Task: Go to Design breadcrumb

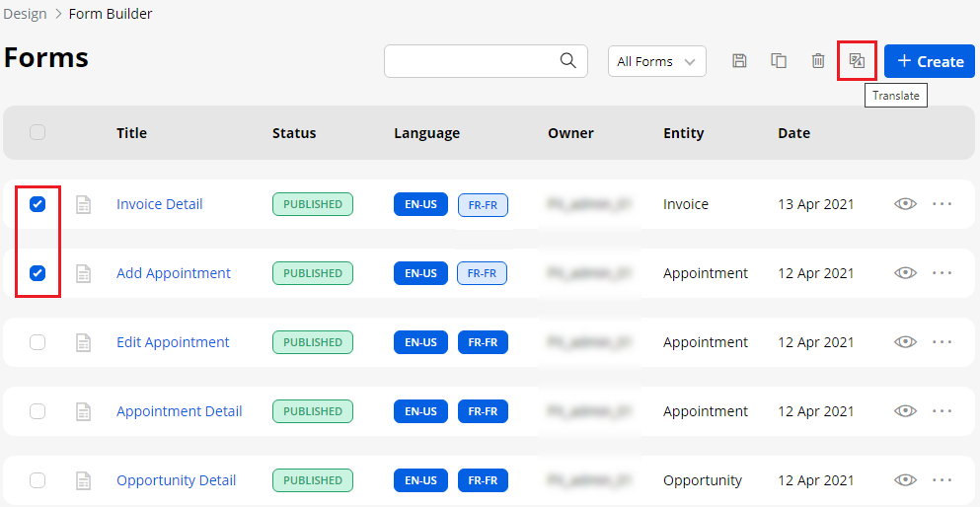Action: pos(25,14)
